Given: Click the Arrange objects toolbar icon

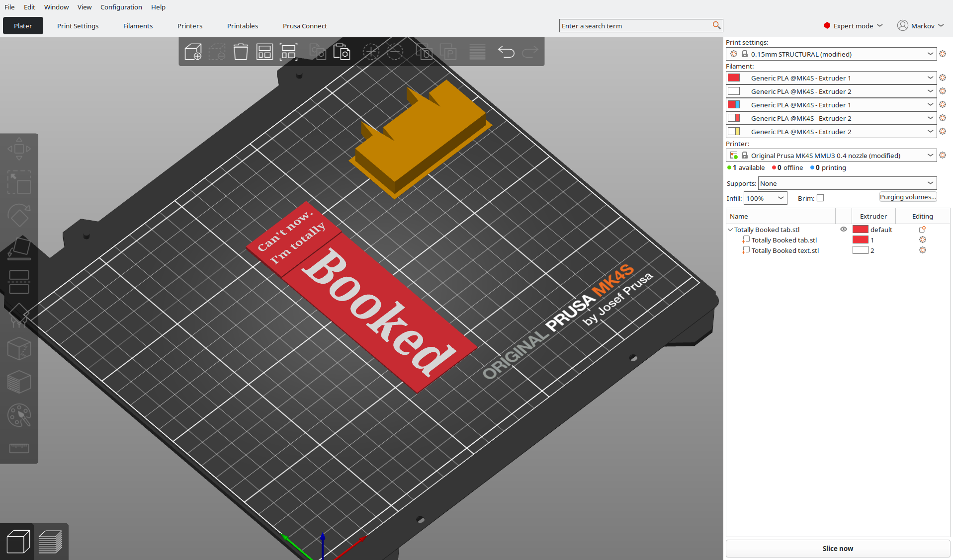Looking at the screenshot, I should pos(264,52).
